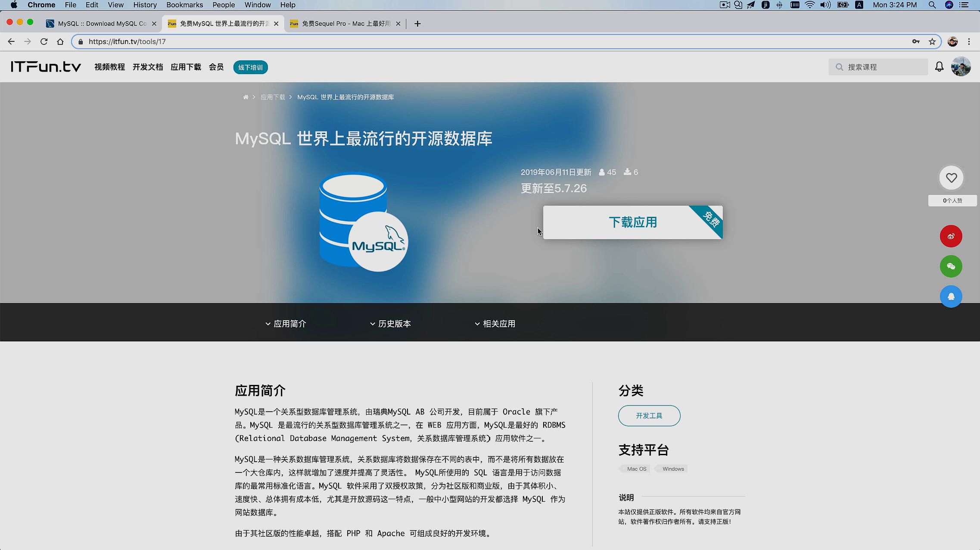The height and width of the screenshot is (550, 980).
Task: Click the Mac OS platform tag
Action: [635, 469]
